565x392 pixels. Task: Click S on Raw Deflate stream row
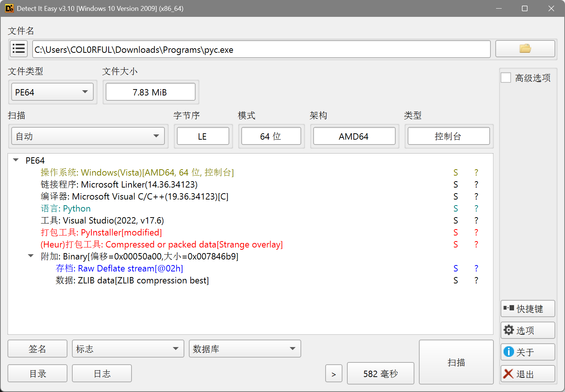456,268
